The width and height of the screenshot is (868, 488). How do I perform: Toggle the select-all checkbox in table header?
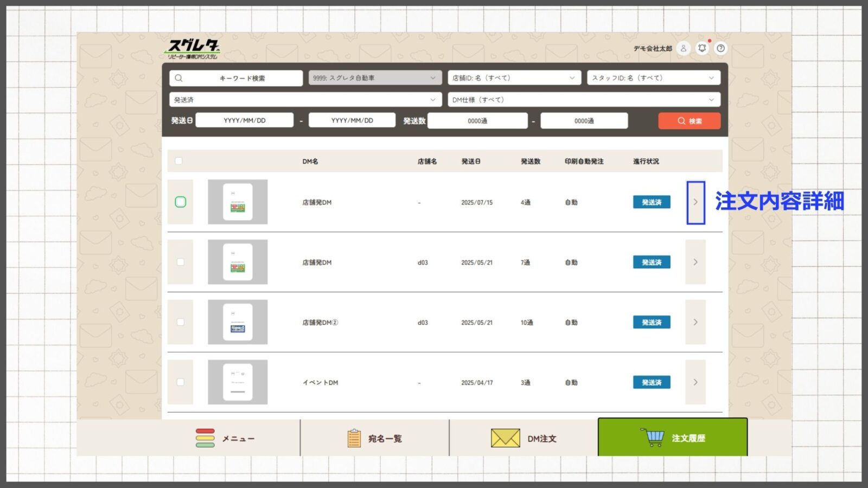pos(179,161)
